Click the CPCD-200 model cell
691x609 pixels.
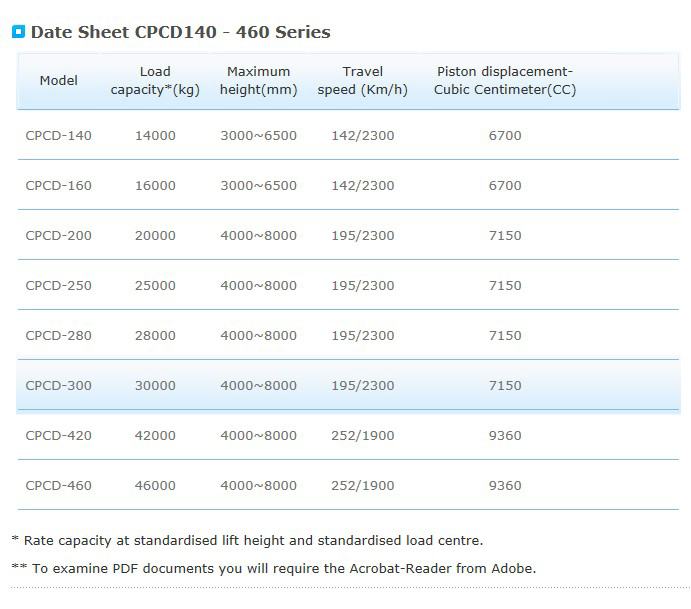point(59,235)
